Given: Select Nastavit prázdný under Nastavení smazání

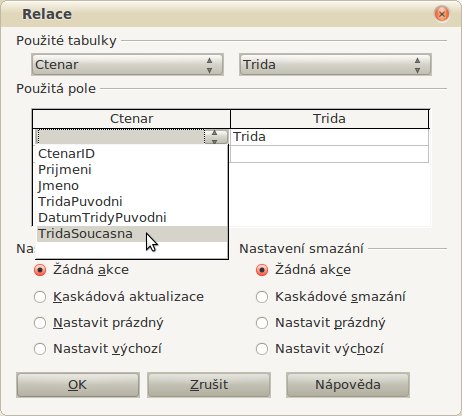Looking at the screenshot, I should coord(321,323).
